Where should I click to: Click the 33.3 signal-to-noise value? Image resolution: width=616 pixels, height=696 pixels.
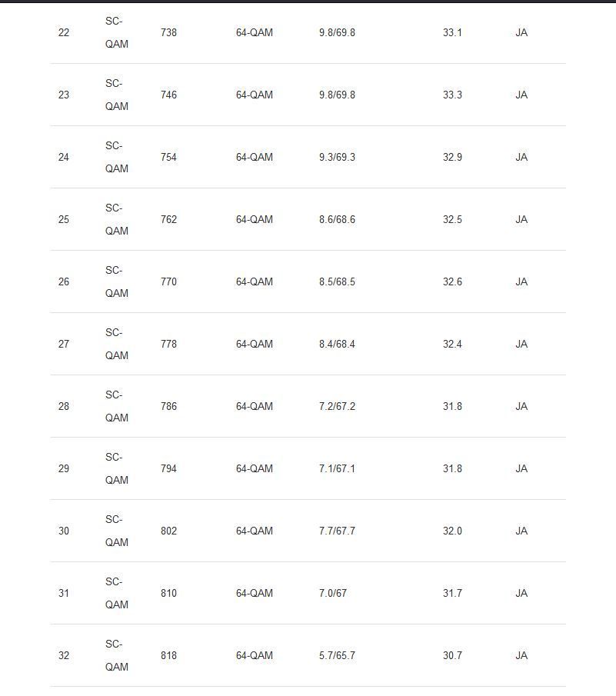pyautogui.click(x=452, y=95)
